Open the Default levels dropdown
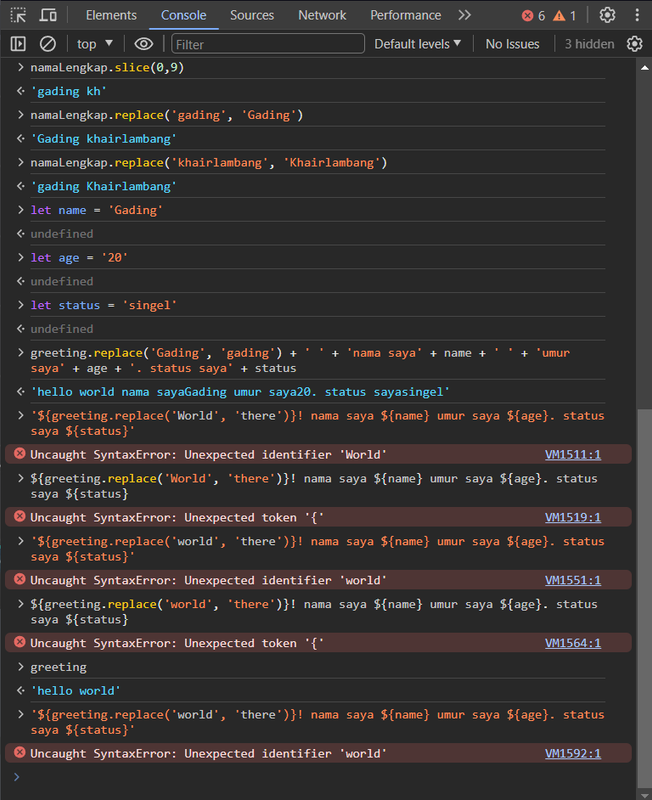The height and width of the screenshot is (800, 652). point(417,44)
